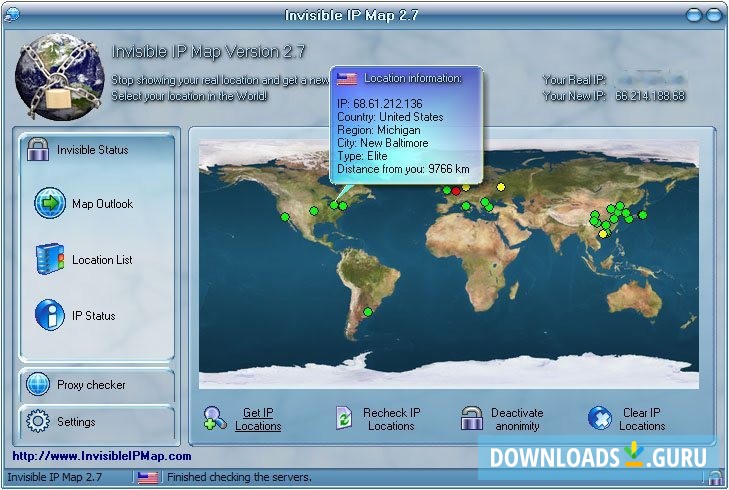Open the Location List
729x490 pixels.
click(x=102, y=259)
